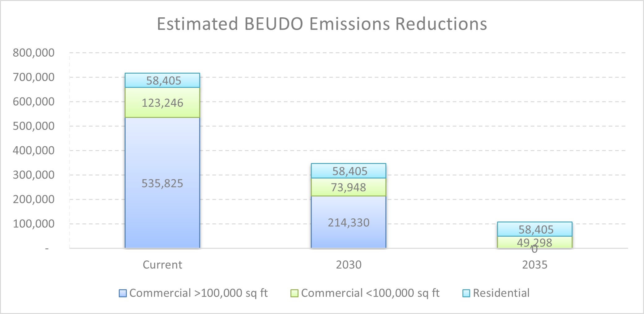Viewport: 644px width, 314px height.
Task: Click the Residential segment of the 2035 bar
Action: click(535, 229)
